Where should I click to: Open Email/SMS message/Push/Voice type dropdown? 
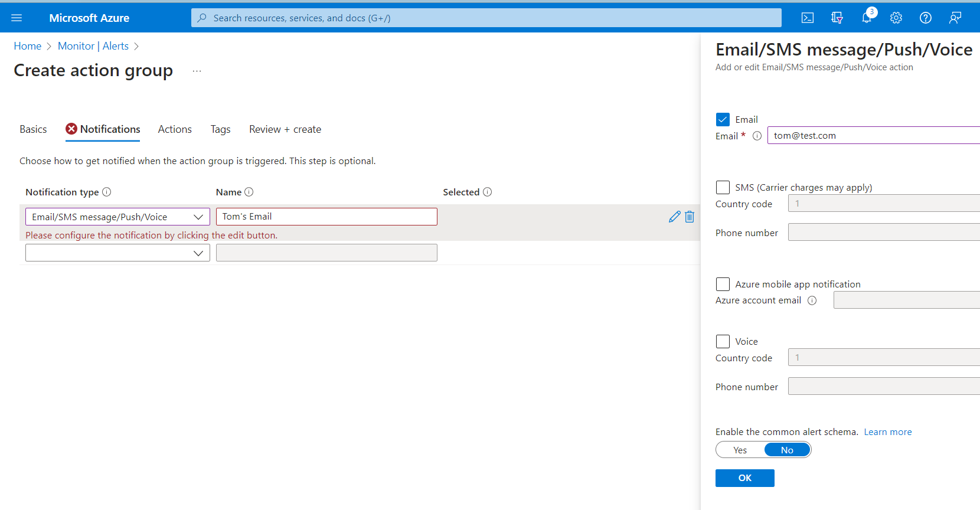[x=117, y=217]
